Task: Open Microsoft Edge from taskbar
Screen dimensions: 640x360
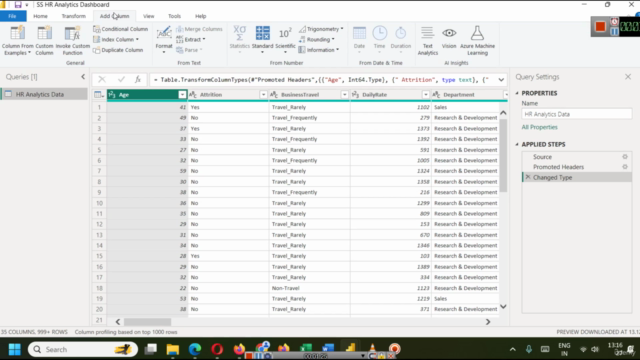Action: (x=195, y=349)
